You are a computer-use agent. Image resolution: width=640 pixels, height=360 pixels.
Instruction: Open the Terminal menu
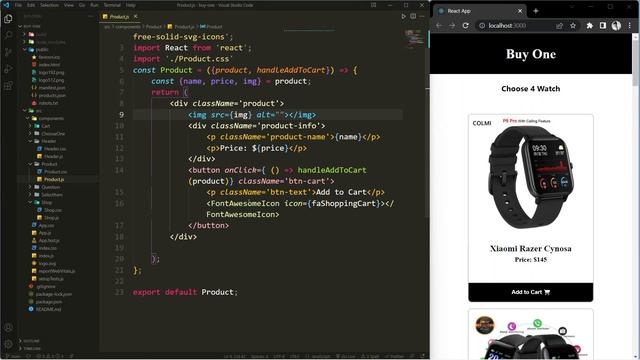[112, 5]
